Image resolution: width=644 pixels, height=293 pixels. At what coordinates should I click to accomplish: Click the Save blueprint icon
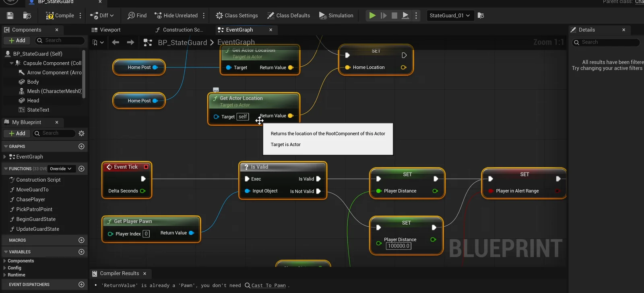10,16
